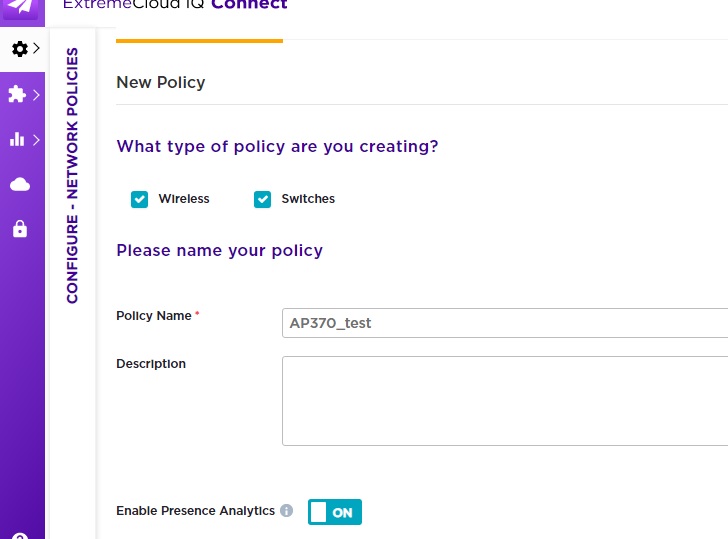Click the cloud icon in sidebar

pyautogui.click(x=20, y=184)
